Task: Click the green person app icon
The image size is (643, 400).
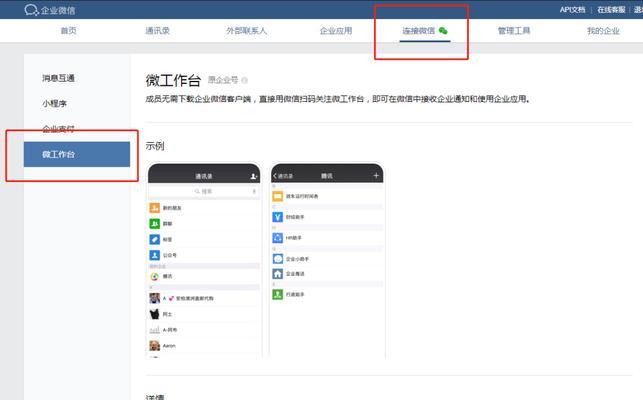Action: (x=278, y=295)
